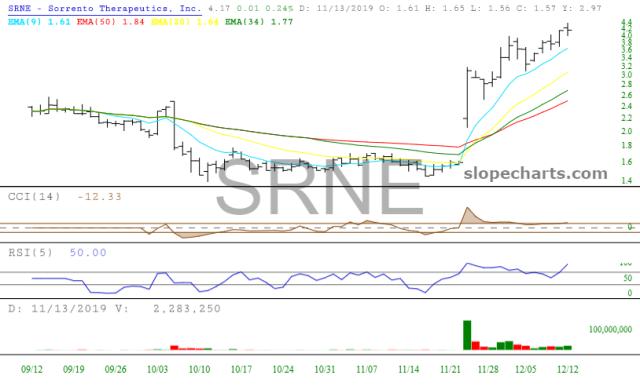Click the 09/19 date axis label

73,369
